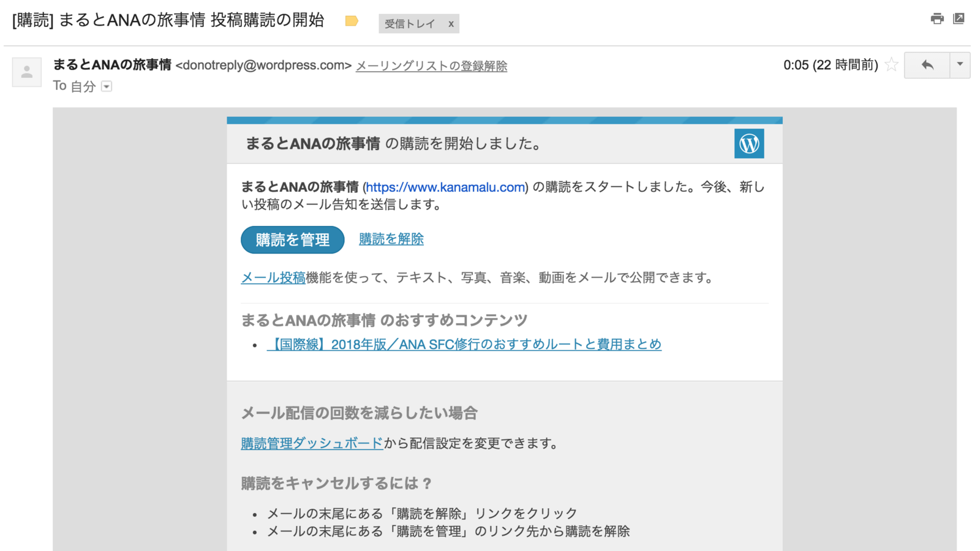The height and width of the screenshot is (551, 980).
Task: Click sender name まるとANAの旅事情
Action: click(x=112, y=65)
